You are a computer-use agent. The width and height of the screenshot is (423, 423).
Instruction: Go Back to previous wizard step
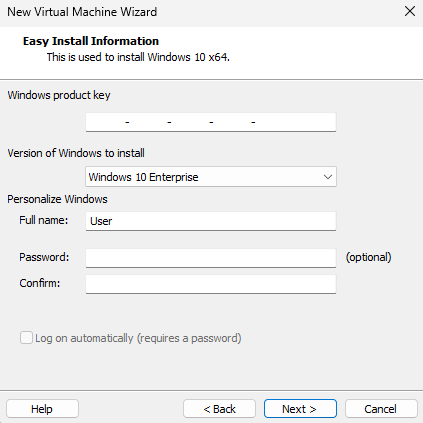[x=219, y=409]
